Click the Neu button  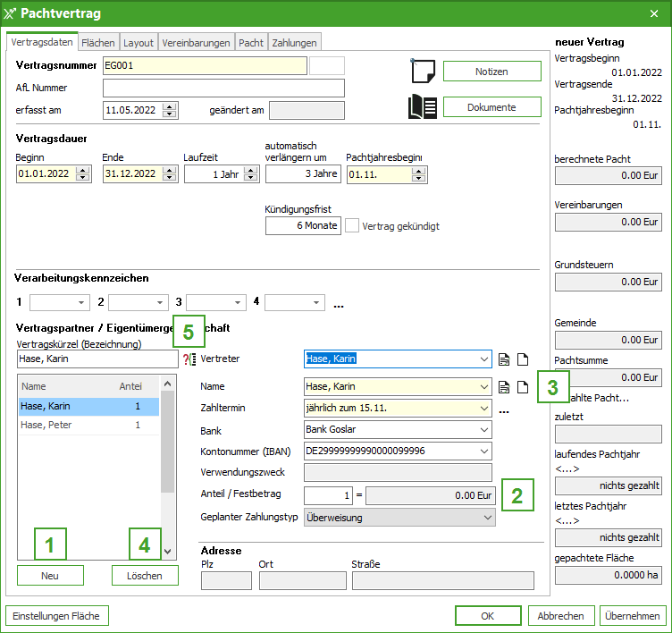(x=50, y=576)
